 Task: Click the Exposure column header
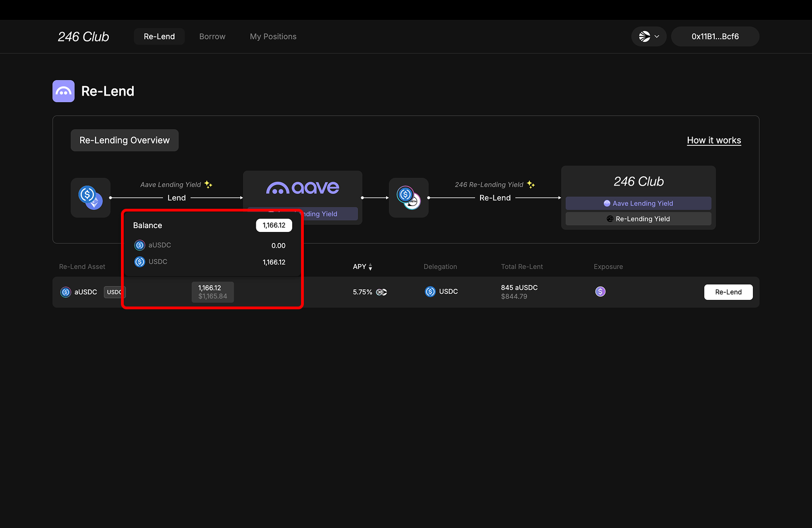click(x=608, y=267)
